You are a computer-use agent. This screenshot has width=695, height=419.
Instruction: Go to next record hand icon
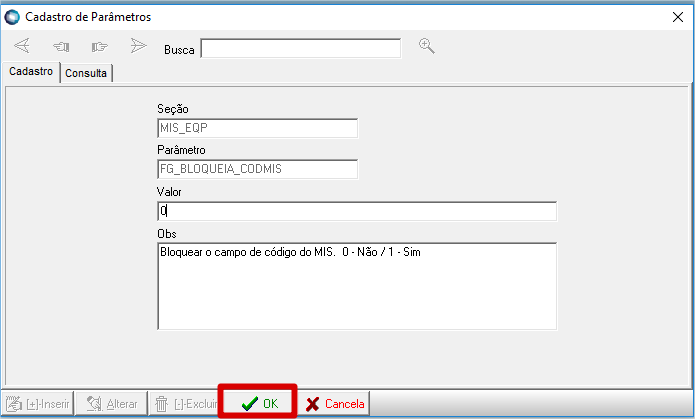click(x=100, y=46)
